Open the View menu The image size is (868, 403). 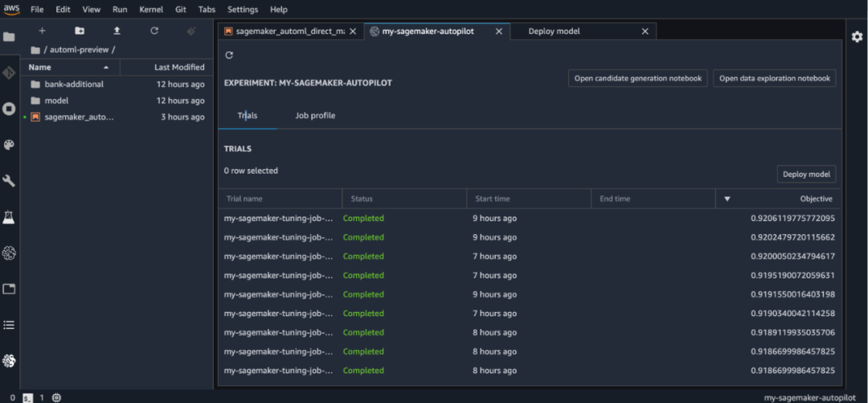tap(92, 10)
